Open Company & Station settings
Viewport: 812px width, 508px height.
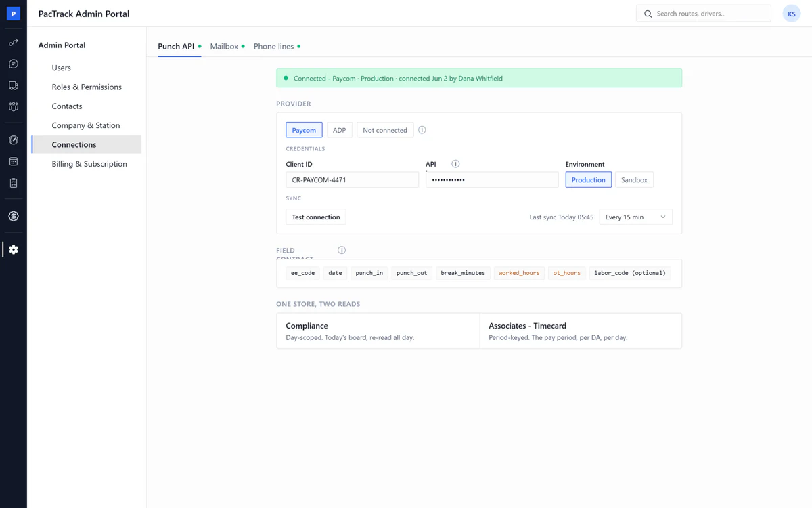click(87, 125)
